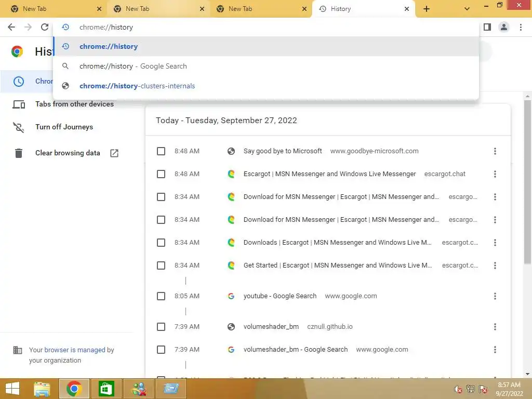Viewport: 532px width, 399px height.
Task: Close the History tab
Action: point(407,9)
